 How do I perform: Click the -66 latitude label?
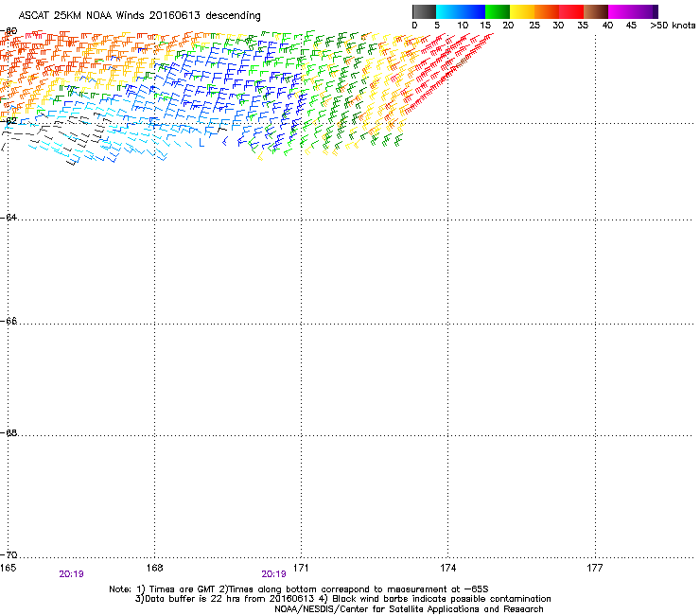[9, 322]
